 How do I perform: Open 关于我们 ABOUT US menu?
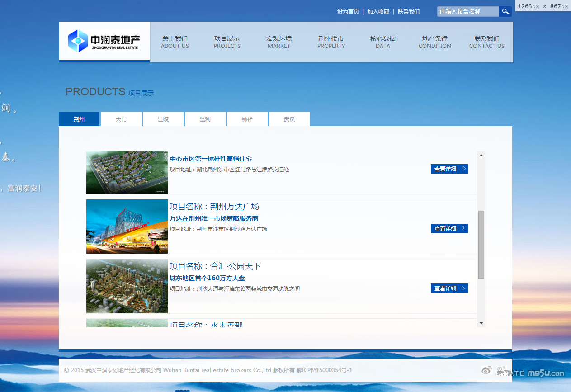[175, 42]
